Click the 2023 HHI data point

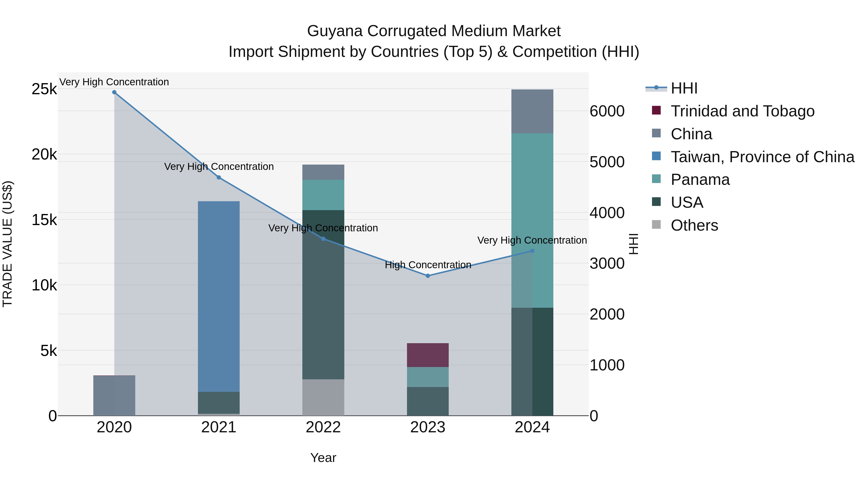pyautogui.click(x=428, y=276)
